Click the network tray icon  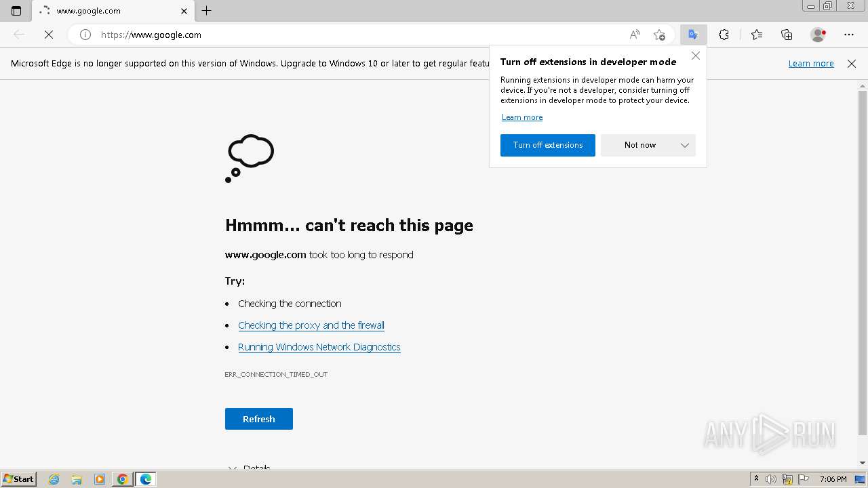click(x=787, y=479)
